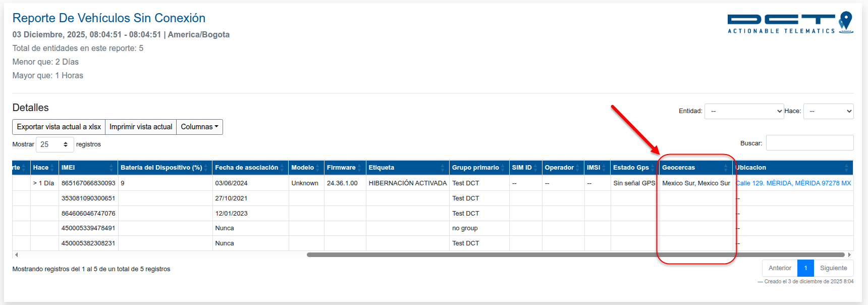Focus the Buscar search field

click(x=809, y=143)
